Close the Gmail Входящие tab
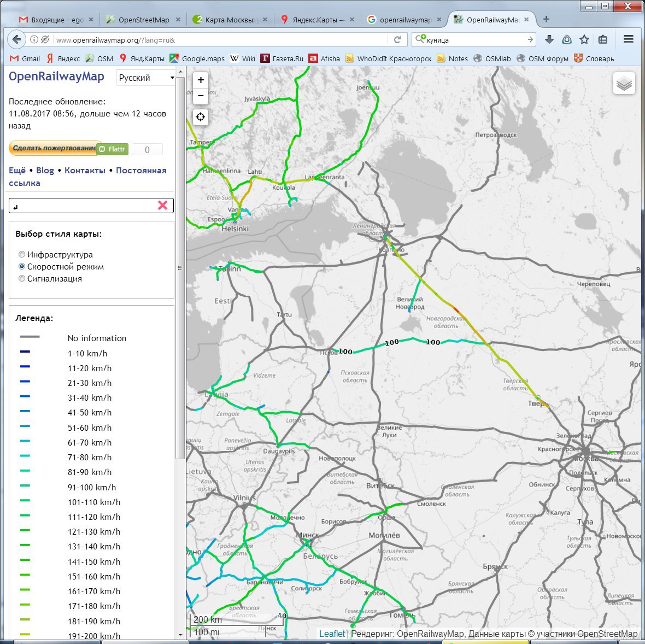 [91, 19]
